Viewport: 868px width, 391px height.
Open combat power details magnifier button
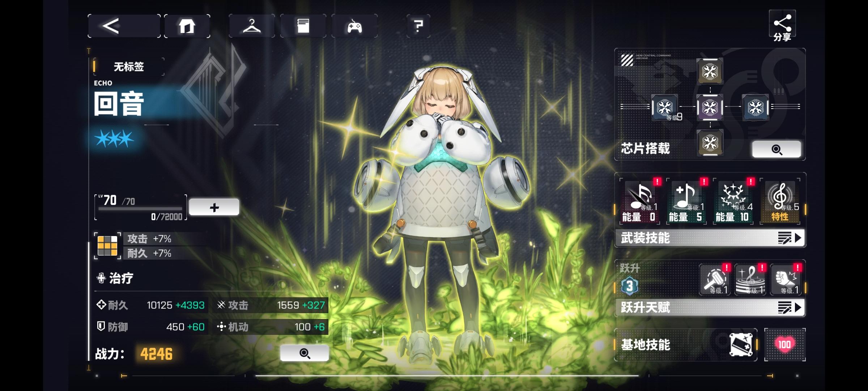(x=304, y=353)
